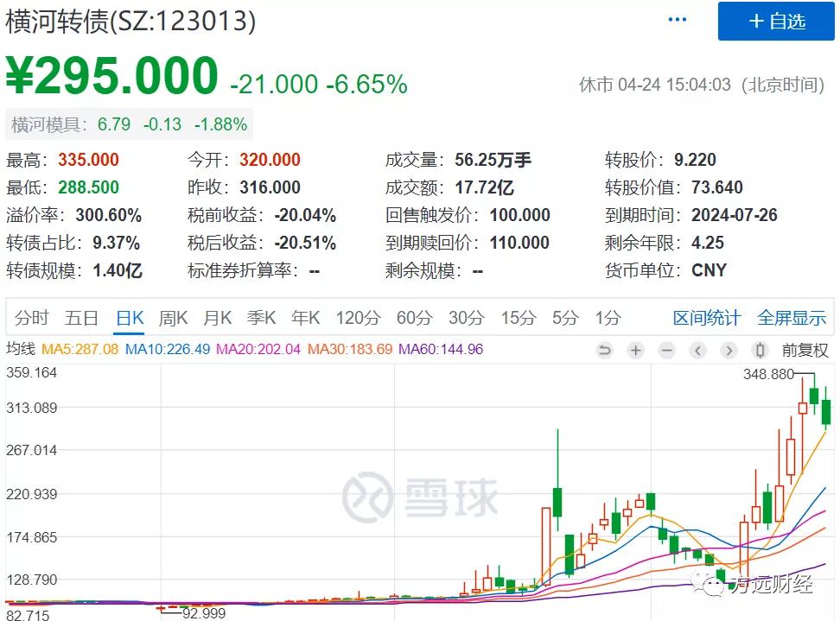Click the right arrow to pan chart later

coord(730,351)
